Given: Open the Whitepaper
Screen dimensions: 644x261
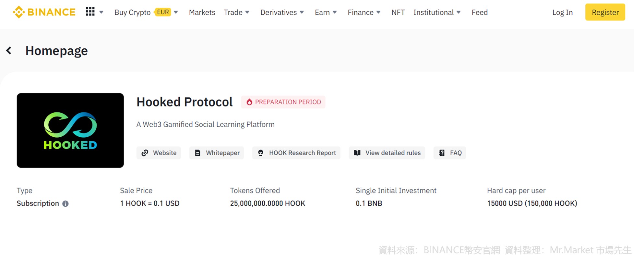Looking at the screenshot, I should [x=217, y=153].
